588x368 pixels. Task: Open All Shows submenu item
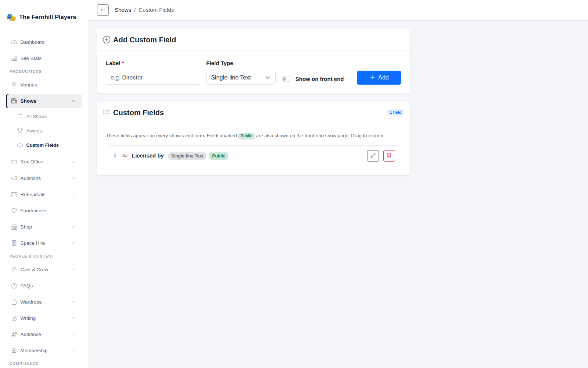point(48,116)
